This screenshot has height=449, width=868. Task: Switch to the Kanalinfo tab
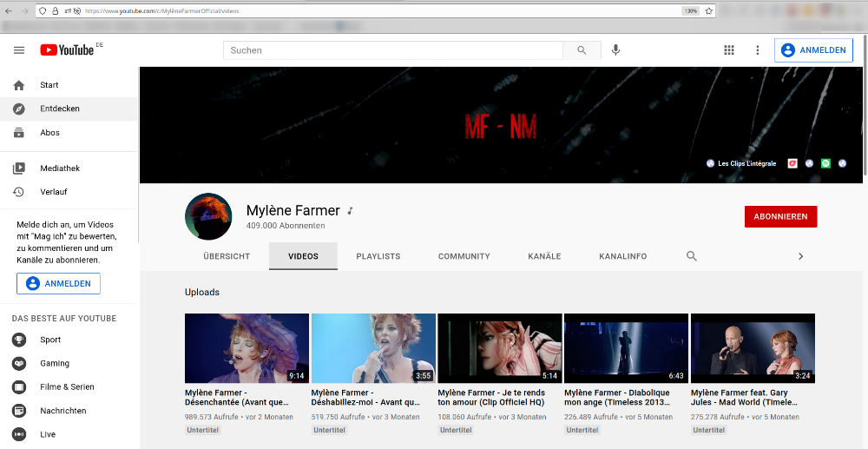pos(622,256)
